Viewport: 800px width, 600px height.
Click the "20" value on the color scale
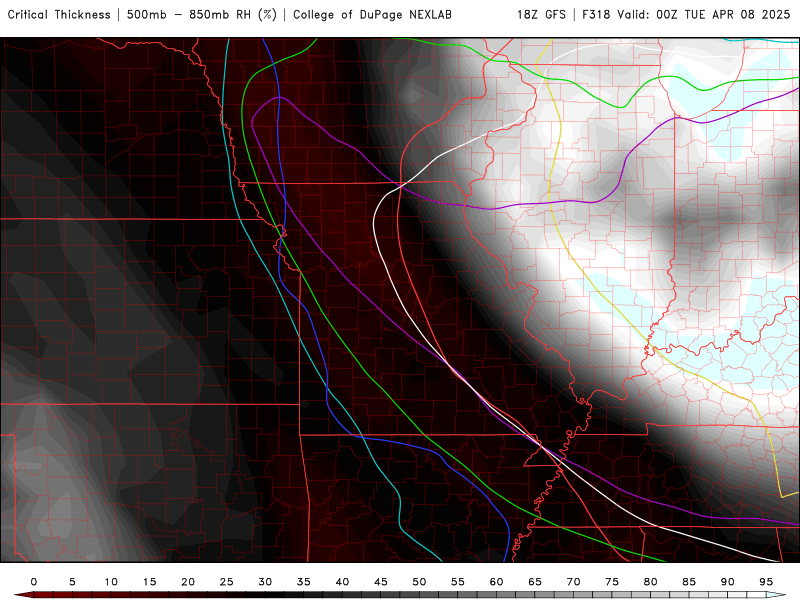[x=188, y=582]
